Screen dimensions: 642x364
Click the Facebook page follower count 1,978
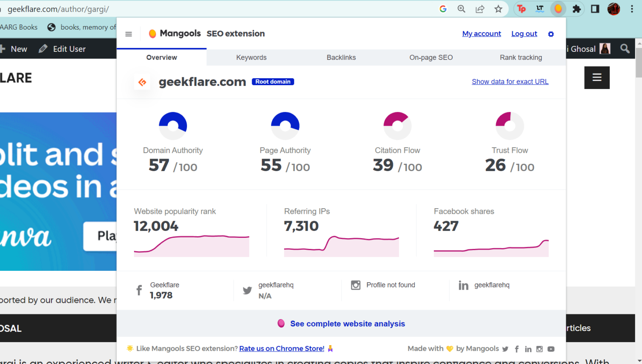[161, 295]
